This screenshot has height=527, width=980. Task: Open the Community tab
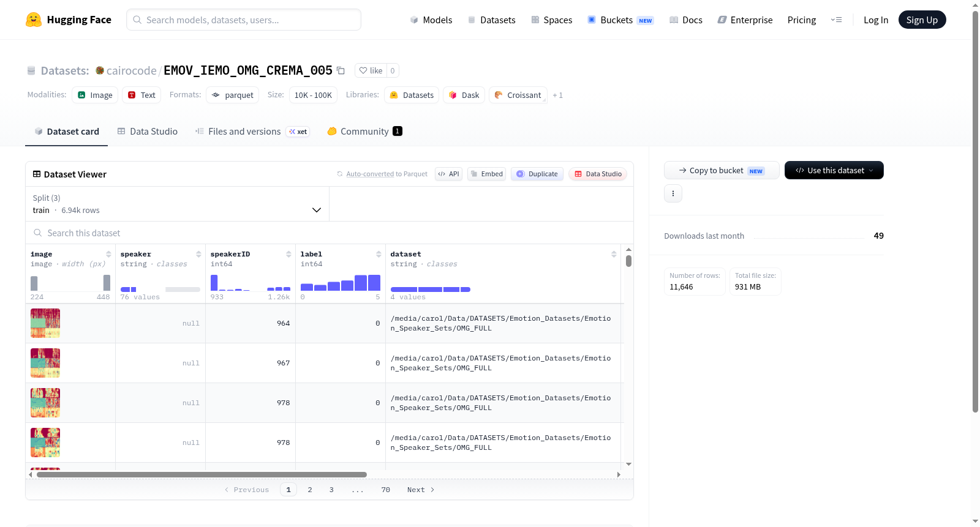tap(364, 131)
